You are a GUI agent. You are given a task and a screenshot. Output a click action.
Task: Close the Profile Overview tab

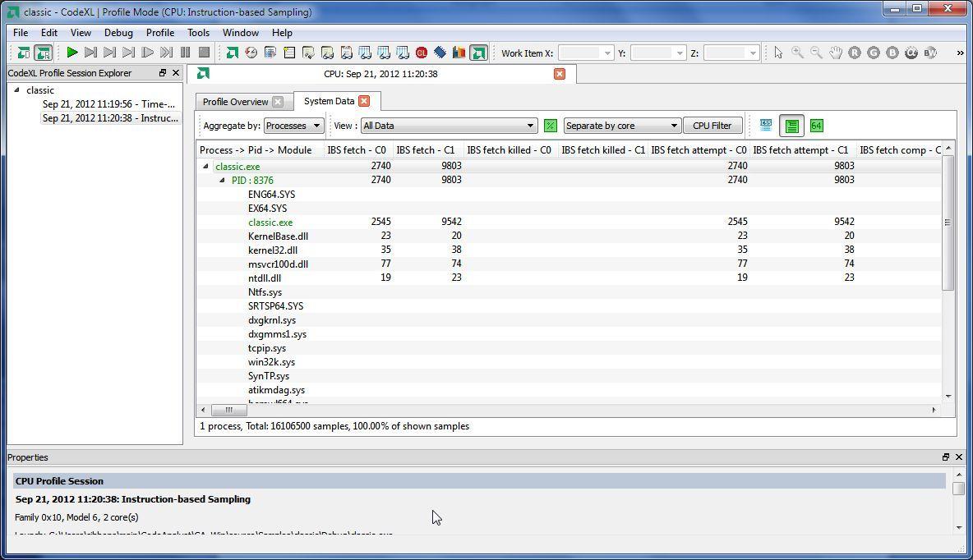pos(278,102)
